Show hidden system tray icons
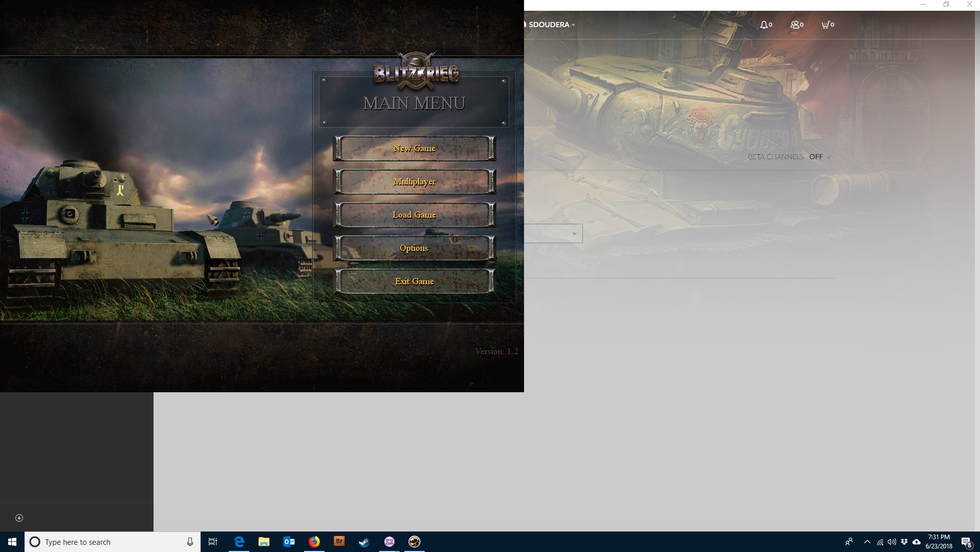This screenshot has width=980, height=552. [867, 542]
